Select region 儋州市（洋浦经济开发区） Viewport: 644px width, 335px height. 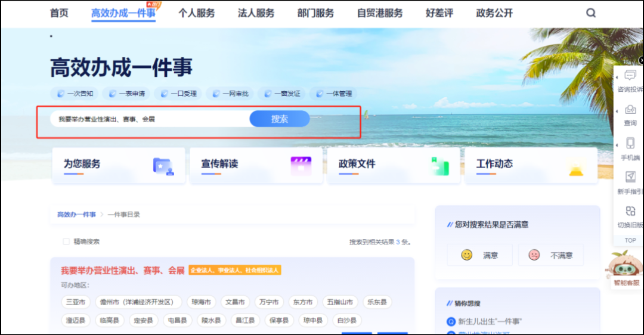click(138, 302)
